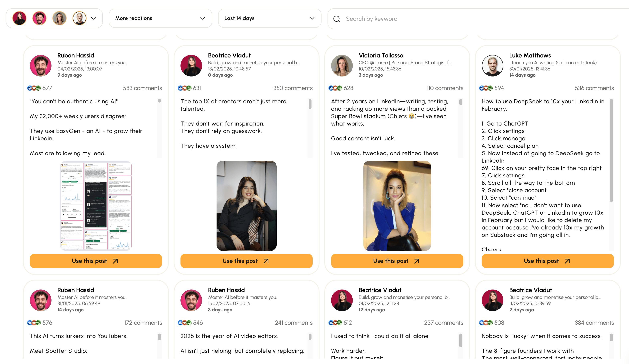Click the heart reaction icon on Beatrice Vladut's post
The height and width of the screenshot is (364, 629).
(185, 88)
